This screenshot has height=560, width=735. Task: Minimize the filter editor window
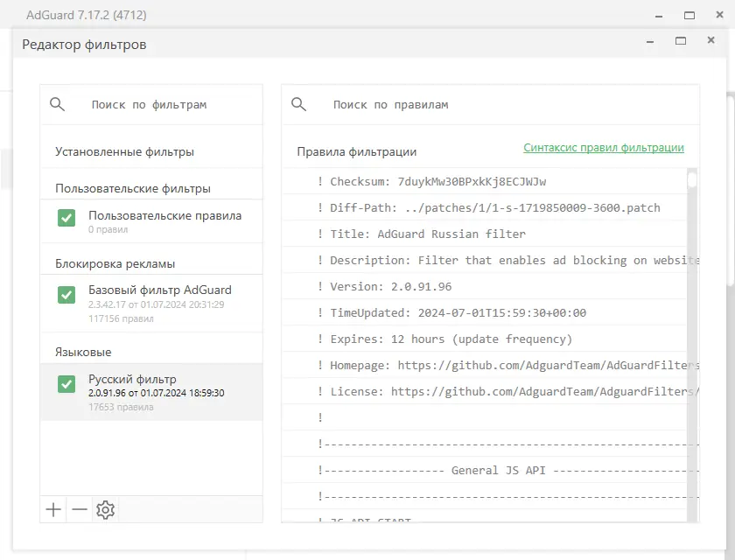651,41
